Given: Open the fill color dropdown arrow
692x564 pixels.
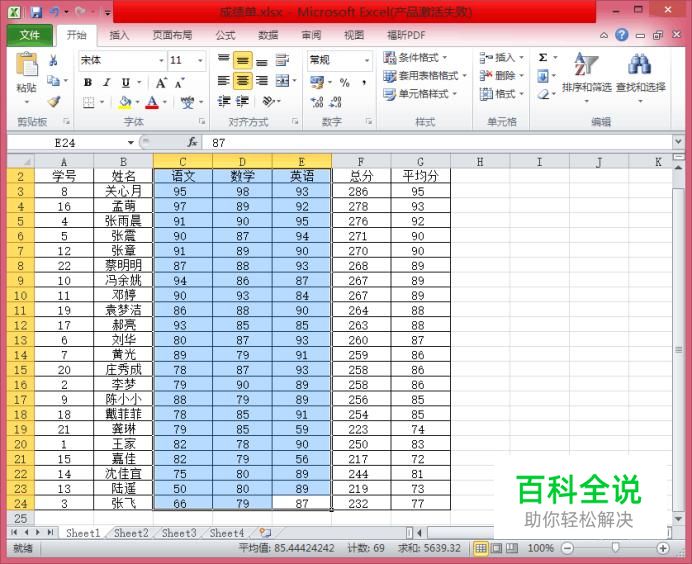Looking at the screenshot, I should tap(137, 102).
